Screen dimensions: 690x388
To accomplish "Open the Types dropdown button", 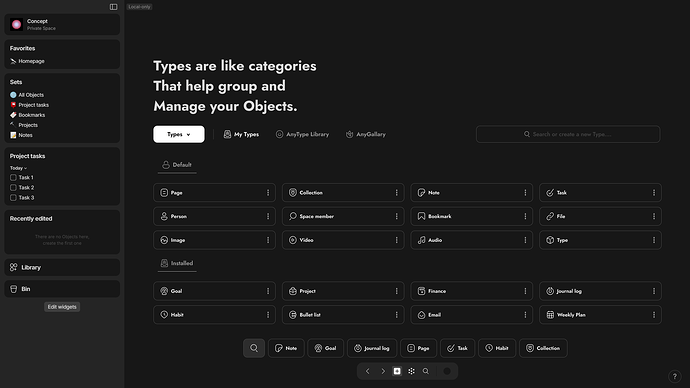I will (179, 134).
